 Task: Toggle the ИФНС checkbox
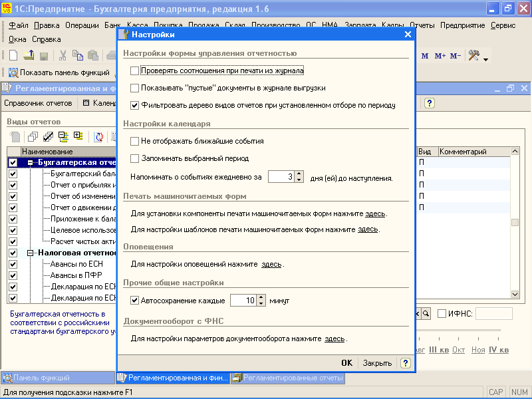point(442,313)
